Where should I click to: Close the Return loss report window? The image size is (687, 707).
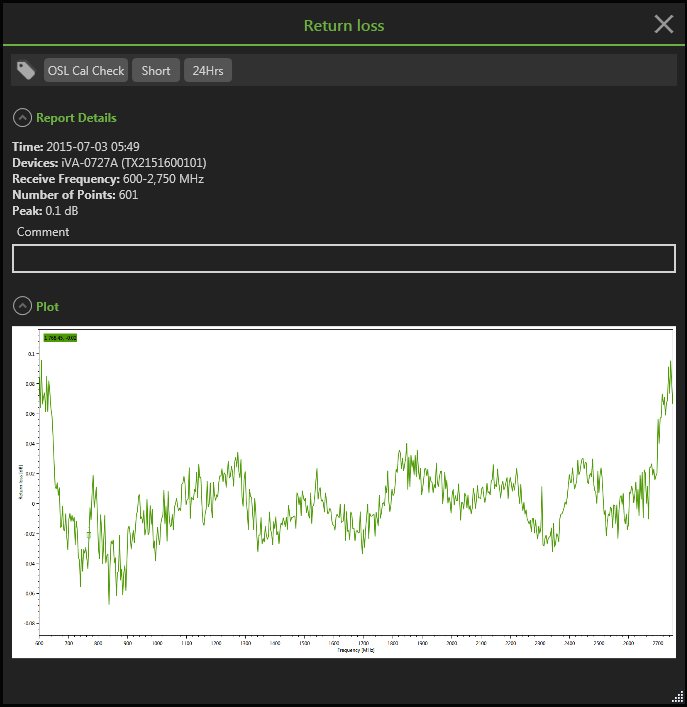(x=663, y=25)
